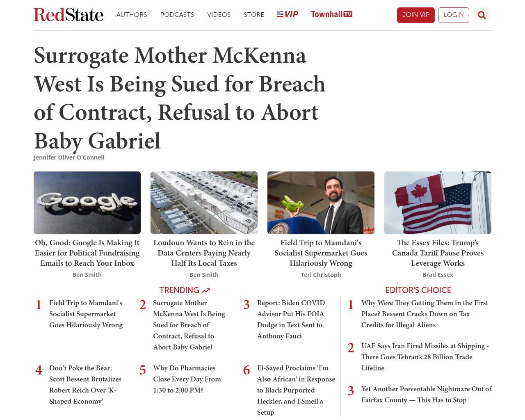
Task: Select the Videos nav item
Action: coord(219,15)
